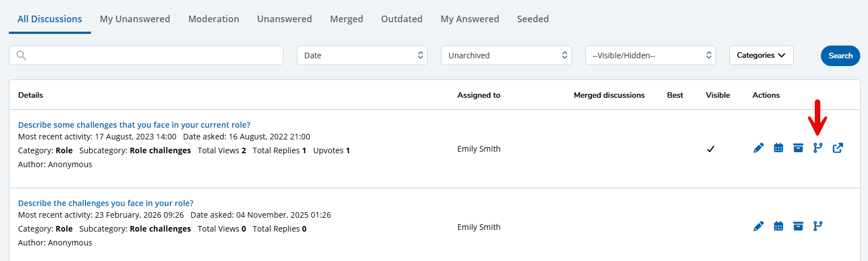Click merge branch icon in first row

pyautogui.click(x=818, y=148)
